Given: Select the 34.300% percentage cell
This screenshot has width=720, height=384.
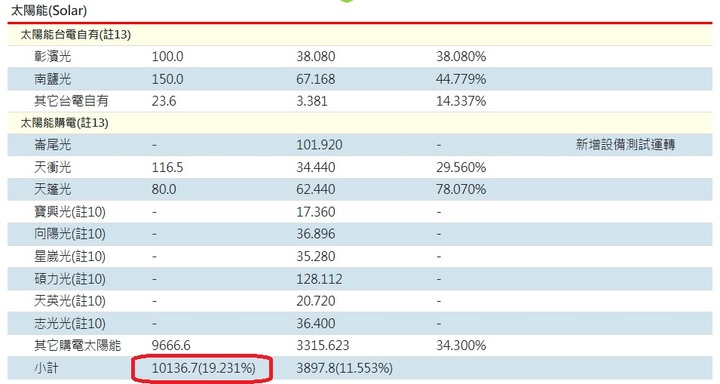Looking at the screenshot, I should [461, 345].
